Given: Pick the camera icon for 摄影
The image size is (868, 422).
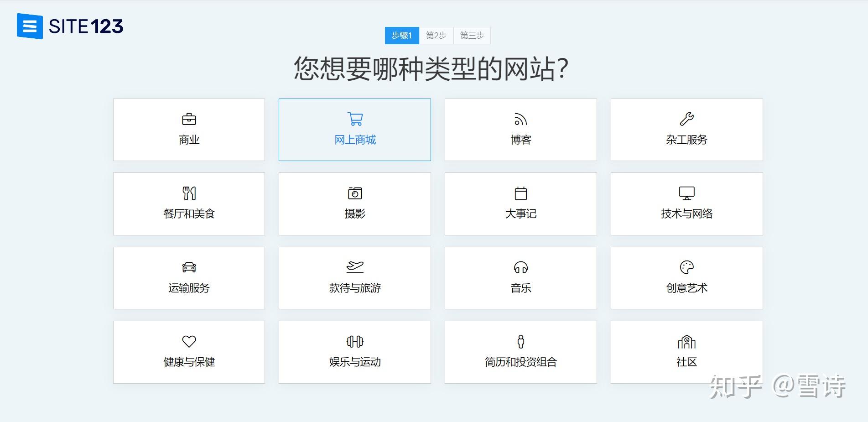Looking at the screenshot, I should point(355,193).
